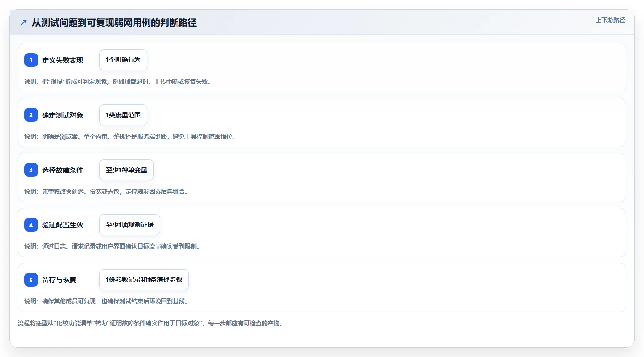
Task: Click the step 2 number badge
Action: point(31,115)
